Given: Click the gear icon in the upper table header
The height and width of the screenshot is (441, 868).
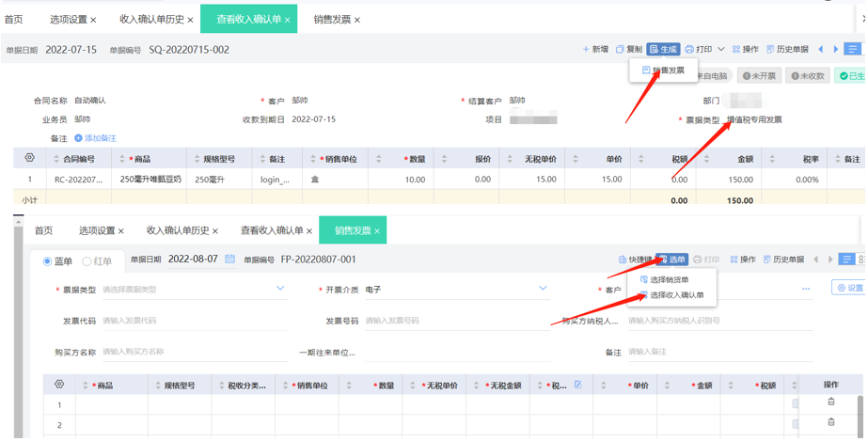Looking at the screenshot, I should 30,159.
